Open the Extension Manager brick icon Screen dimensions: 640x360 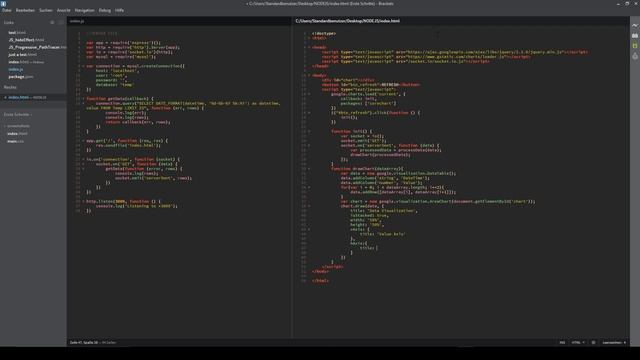635,36
